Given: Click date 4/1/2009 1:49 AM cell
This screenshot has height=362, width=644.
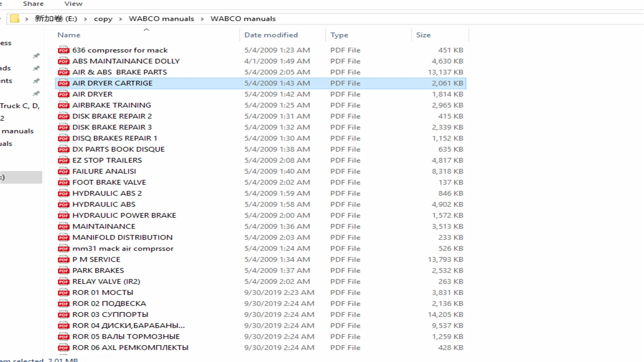Looking at the screenshot, I should coord(277,61).
